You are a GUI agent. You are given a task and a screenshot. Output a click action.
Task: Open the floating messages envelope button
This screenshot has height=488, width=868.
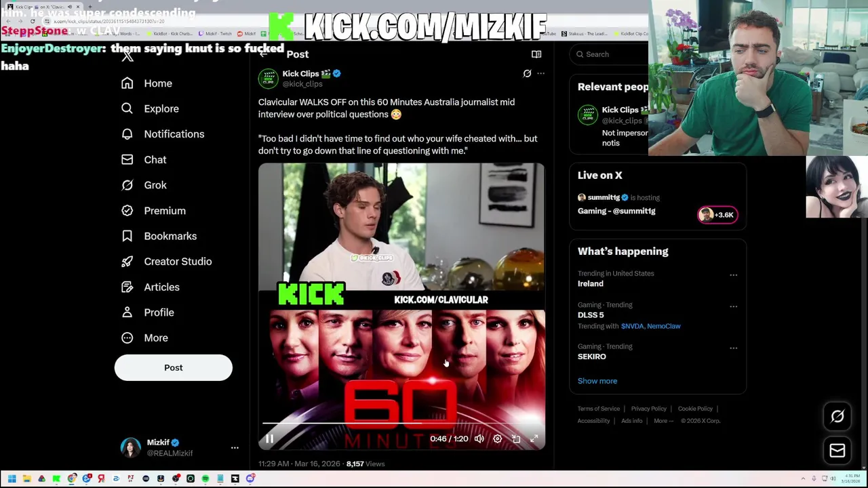tap(837, 451)
